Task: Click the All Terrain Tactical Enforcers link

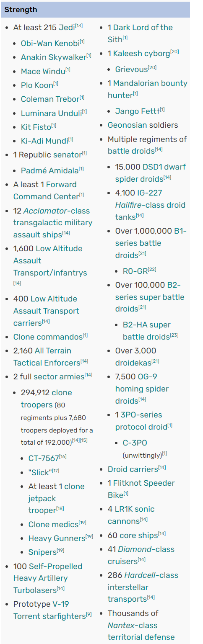Action: click(47, 357)
